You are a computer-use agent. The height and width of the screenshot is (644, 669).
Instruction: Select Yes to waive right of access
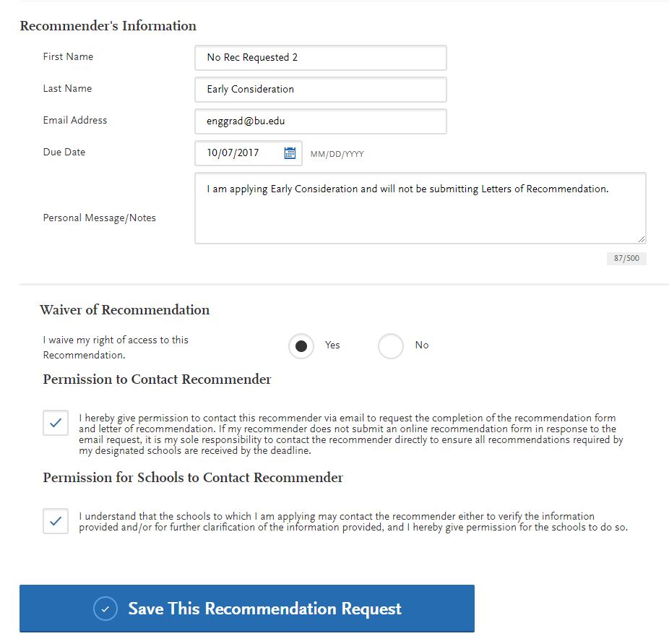301,346
